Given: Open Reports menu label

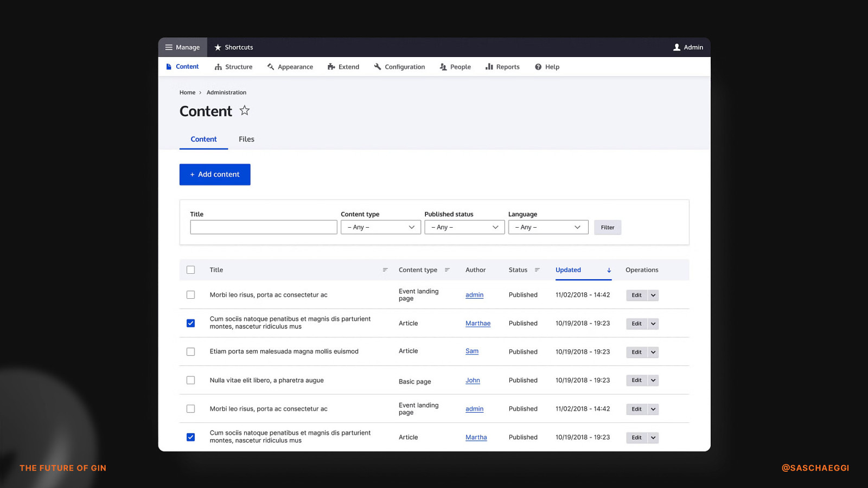Looking at the screenshot, I should [508, 67].
